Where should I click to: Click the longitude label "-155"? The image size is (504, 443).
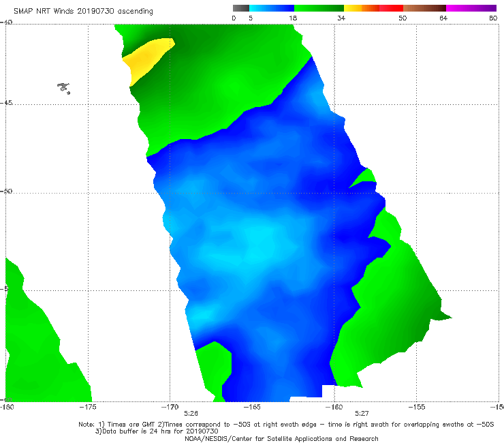coord(417,407)
